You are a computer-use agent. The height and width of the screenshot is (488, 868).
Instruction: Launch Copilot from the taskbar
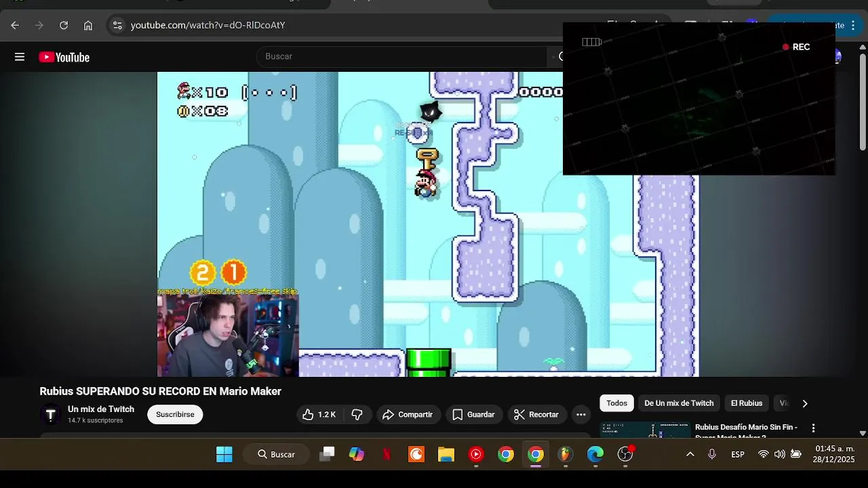click(357, 454)
